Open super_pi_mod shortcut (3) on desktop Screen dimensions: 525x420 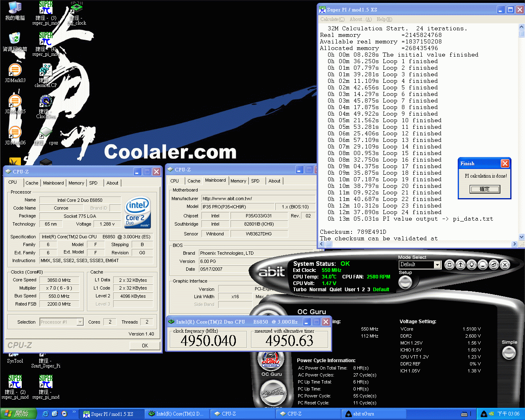(x=46, y=13)
